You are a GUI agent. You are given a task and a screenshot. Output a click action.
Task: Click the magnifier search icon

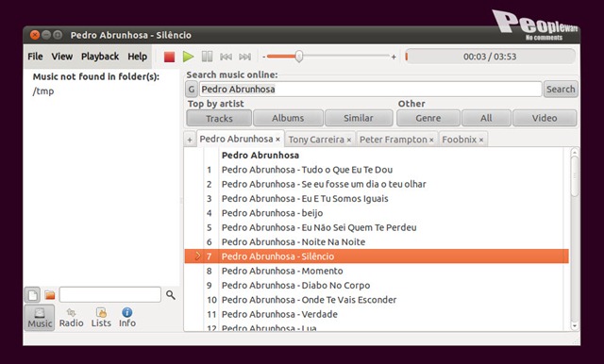[x=170, y=295]
